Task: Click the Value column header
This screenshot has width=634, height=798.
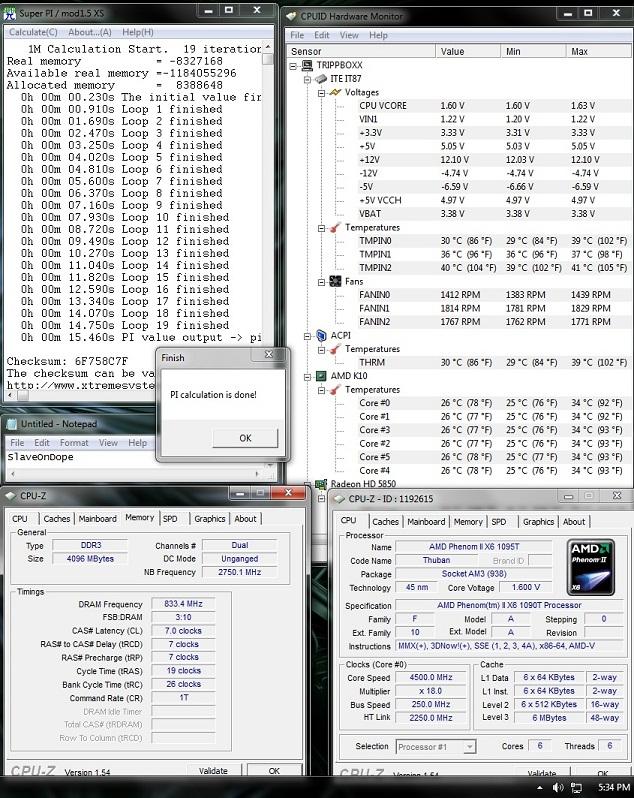Action: pyautogui.click(x=468, y=51)
